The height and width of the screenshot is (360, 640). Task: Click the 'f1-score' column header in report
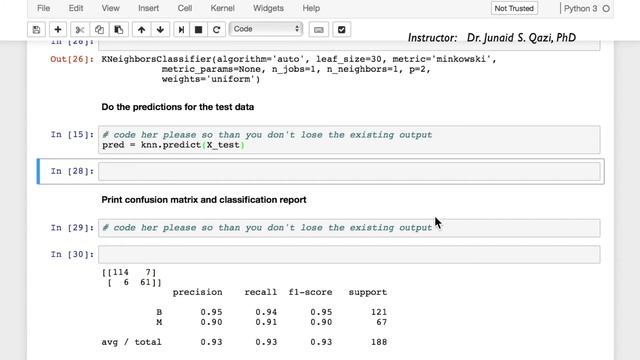click(310, 292)
